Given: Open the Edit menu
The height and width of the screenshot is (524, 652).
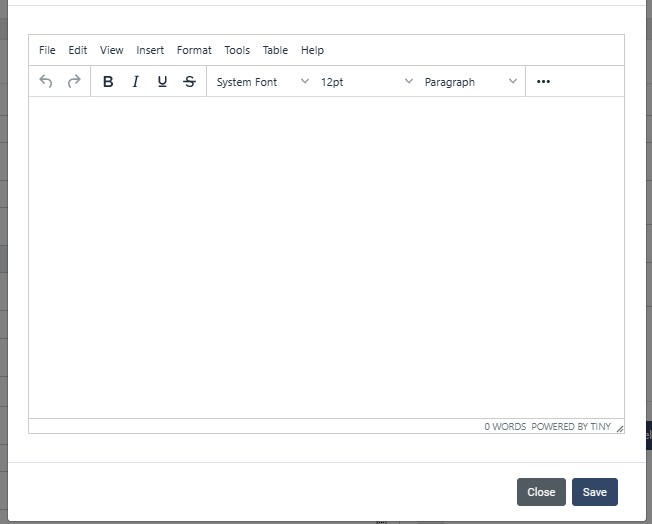Looking at the screenshot, I should [78, 50].
